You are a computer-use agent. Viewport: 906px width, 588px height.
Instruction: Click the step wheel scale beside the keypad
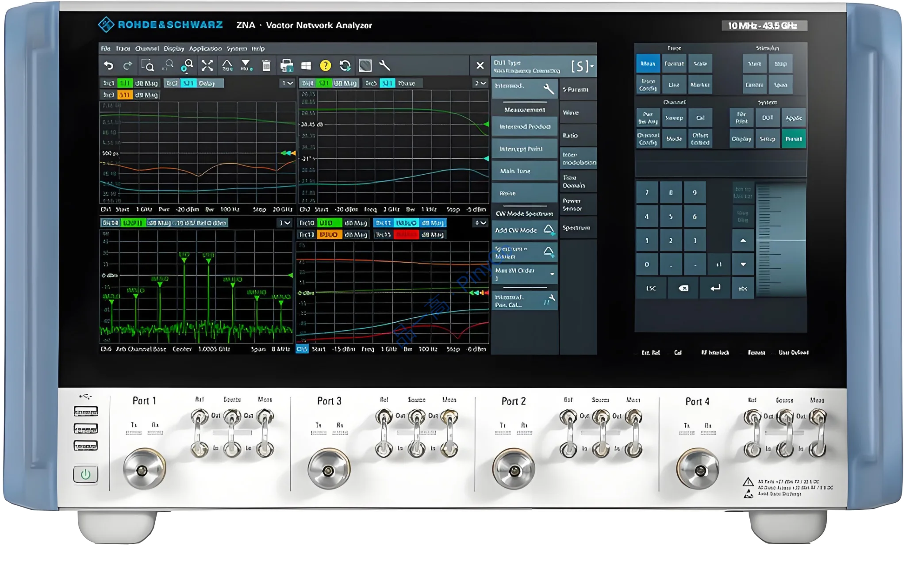(781, 240)
